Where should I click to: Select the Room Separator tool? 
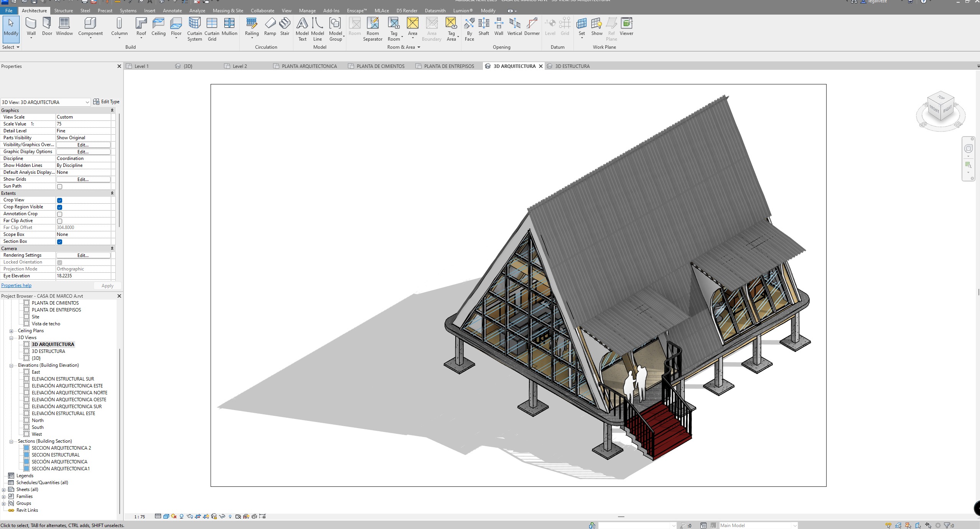(x=372, y=29)
